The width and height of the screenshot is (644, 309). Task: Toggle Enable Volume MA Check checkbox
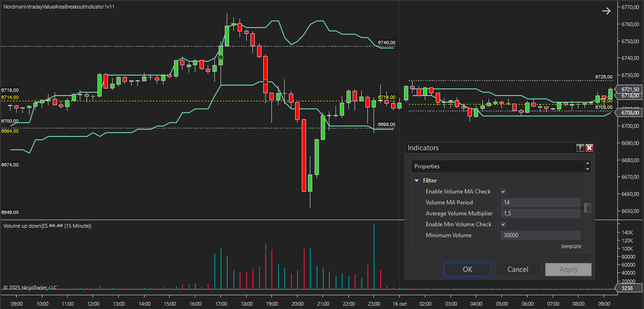click(503, 192)
